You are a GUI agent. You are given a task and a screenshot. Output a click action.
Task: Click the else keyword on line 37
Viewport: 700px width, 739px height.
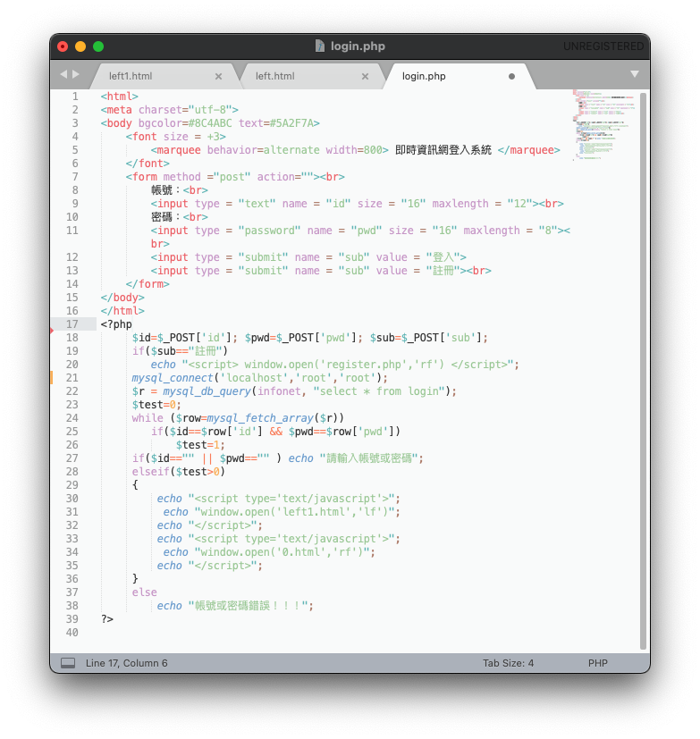point(144,592)
